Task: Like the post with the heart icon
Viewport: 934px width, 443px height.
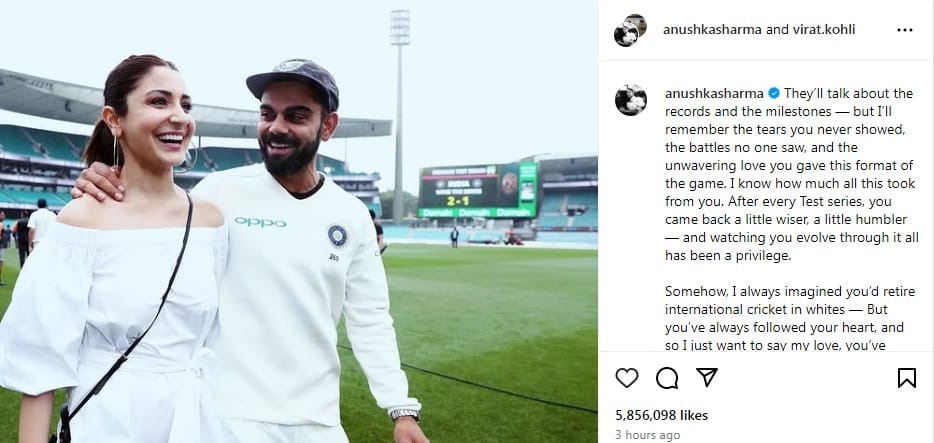Action: point(626,378)
